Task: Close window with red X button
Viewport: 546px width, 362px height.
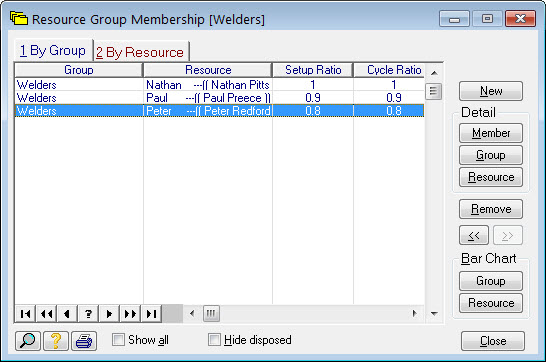Action: pos(520,19)
